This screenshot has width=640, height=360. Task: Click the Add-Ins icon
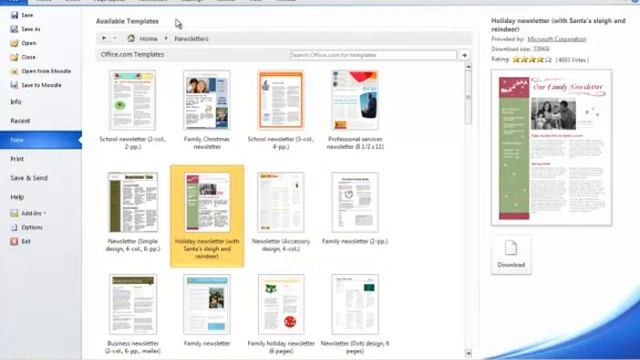[14, 213]
